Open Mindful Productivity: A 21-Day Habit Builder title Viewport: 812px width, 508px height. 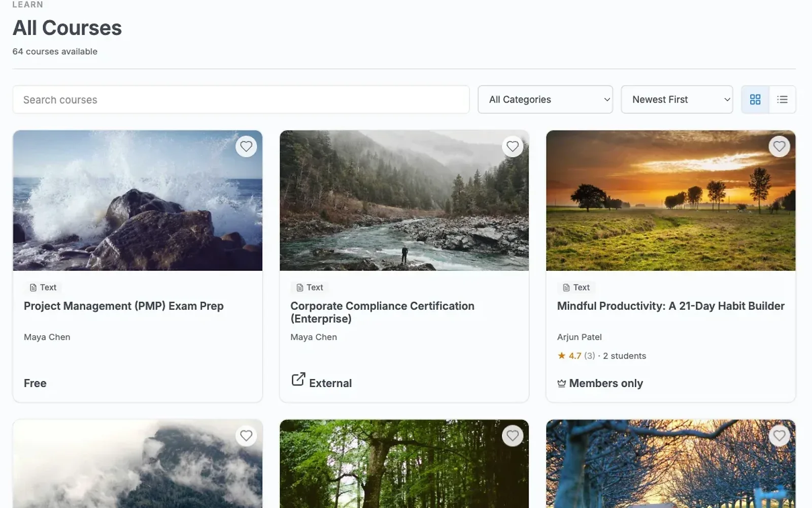click(671, 306)
